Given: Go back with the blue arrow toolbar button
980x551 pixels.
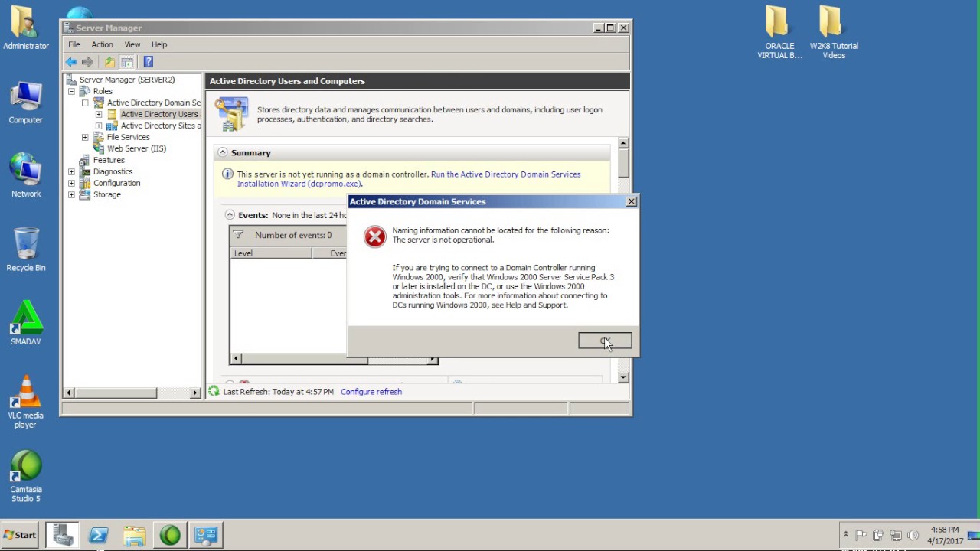Looking at the screenshot, I should pos(71,62).
